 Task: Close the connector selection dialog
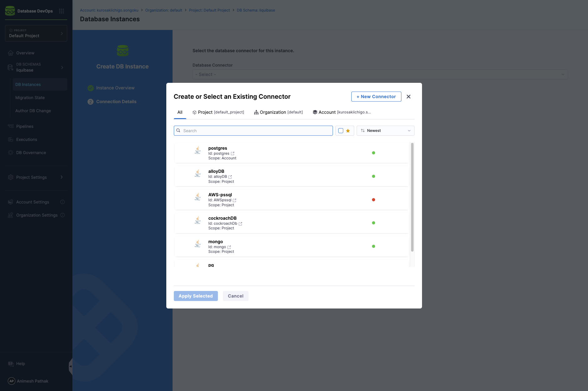pos(409,97)
